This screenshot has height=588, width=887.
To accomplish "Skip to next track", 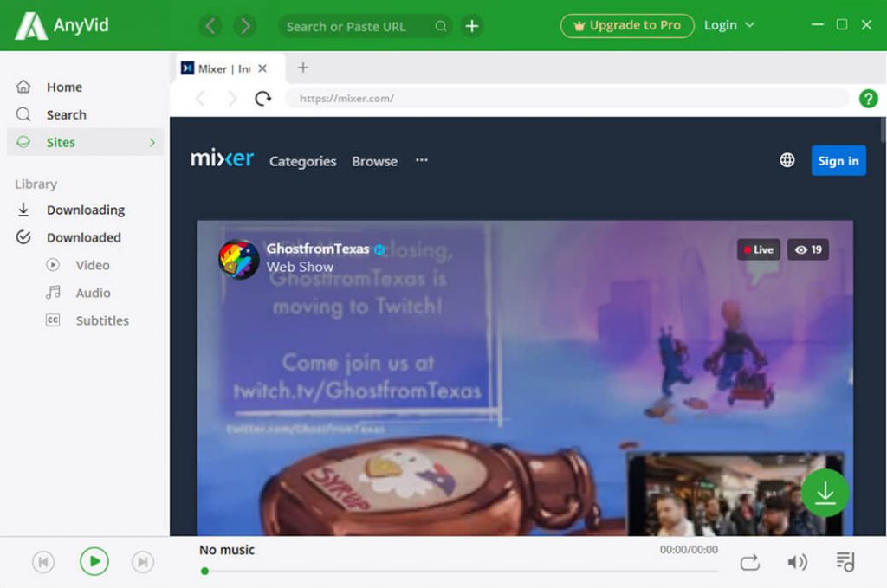I will point(143,562).
